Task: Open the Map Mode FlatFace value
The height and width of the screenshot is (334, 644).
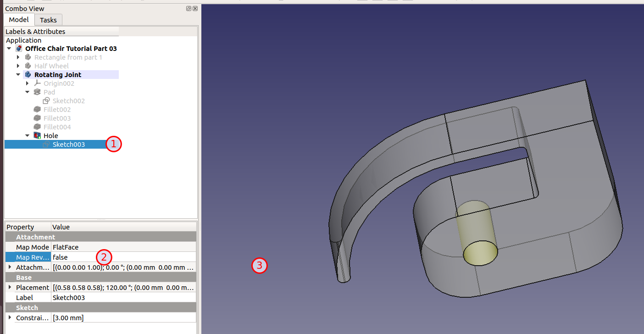Action: pyautogui.click(x=124, y=247)
